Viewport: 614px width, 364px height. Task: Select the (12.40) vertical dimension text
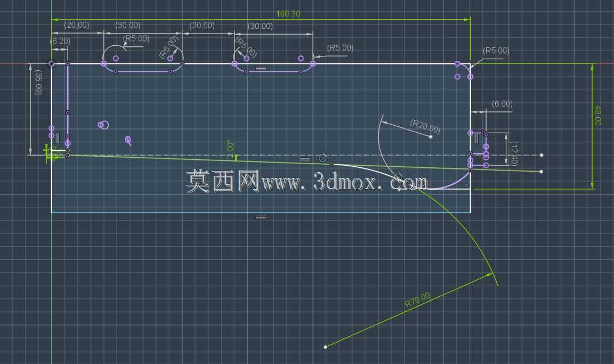[x=514, y=153]
